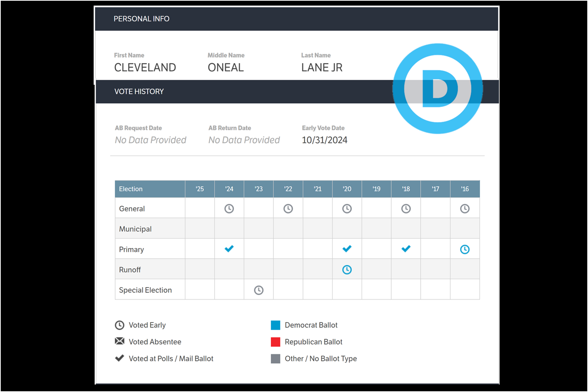Click the Primary '24 blue checkmark
This screenshot has width=588, height=392.
tap(229, 248)
